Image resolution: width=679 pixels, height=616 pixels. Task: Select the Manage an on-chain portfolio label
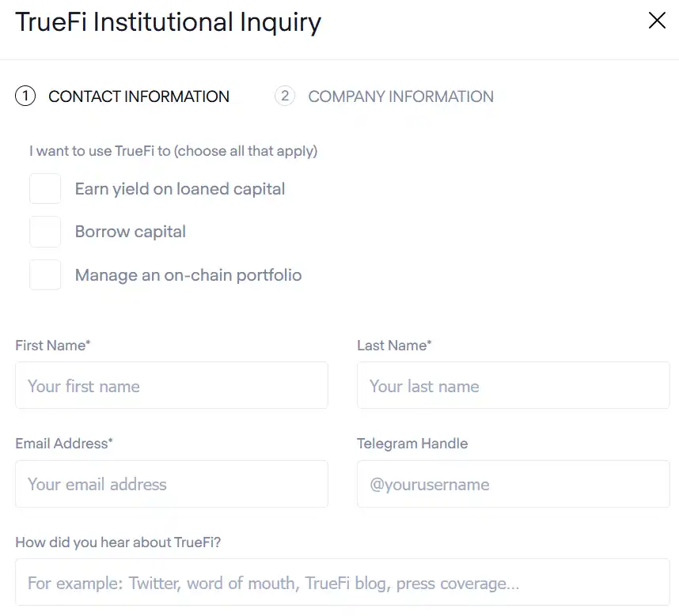[188, 275]
